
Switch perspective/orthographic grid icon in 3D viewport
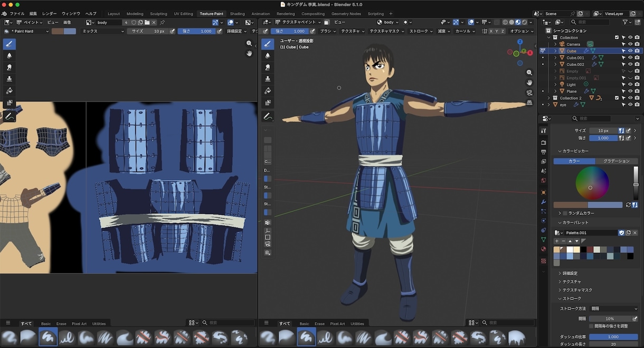[529, 103]
